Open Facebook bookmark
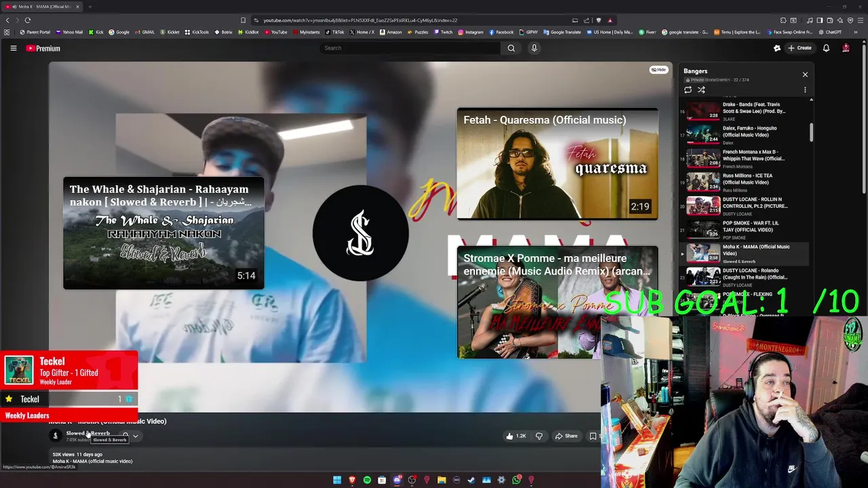The height and width of the screenshot is (488, 868). [x=501, y=32]
